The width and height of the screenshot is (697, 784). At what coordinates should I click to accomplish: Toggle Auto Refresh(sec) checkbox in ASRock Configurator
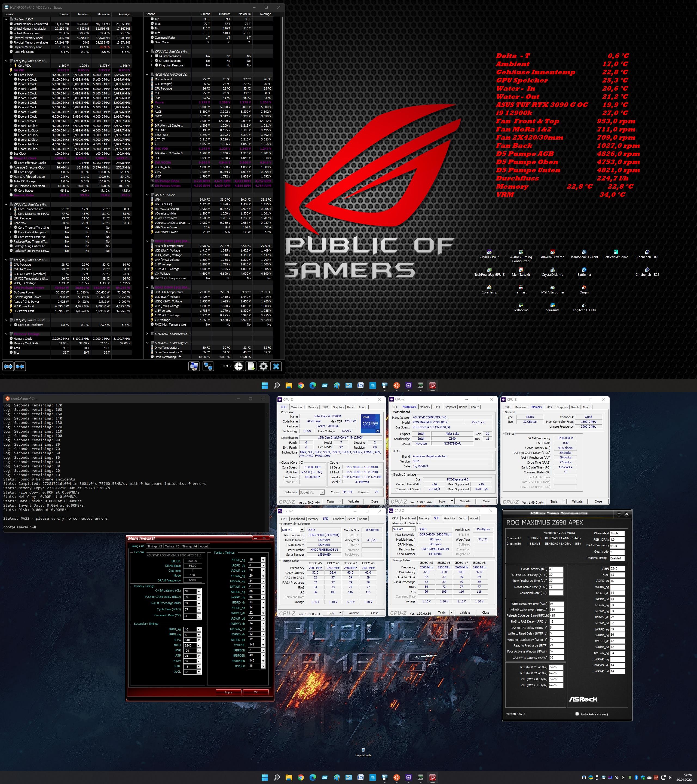point(577,714)
